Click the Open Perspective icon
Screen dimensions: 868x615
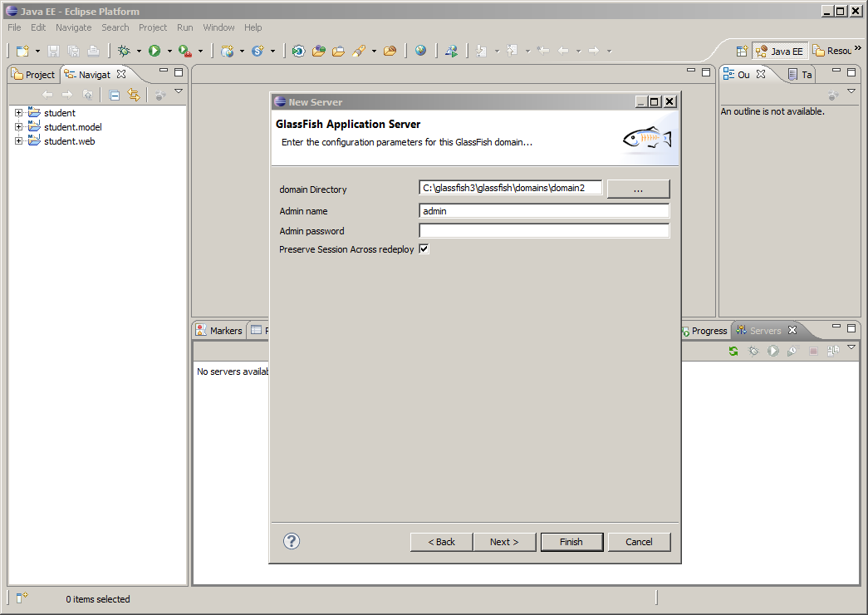[x=742, y=52]
